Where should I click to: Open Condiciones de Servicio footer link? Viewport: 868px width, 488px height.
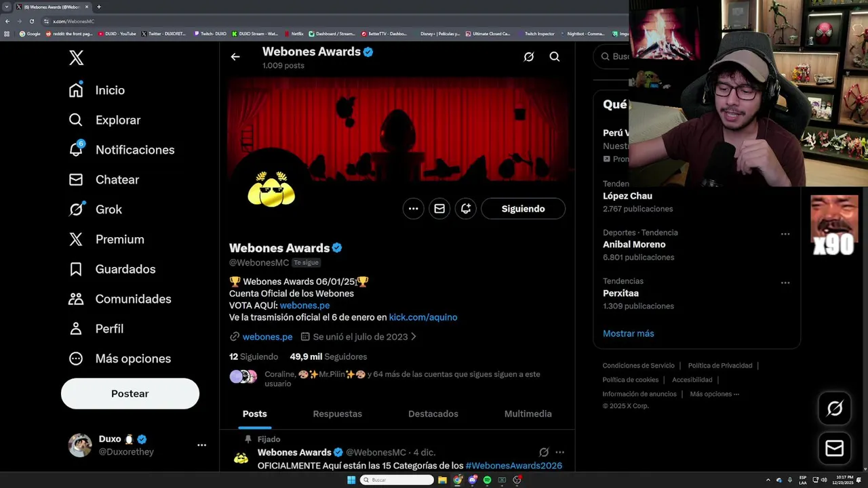point(639,366)
